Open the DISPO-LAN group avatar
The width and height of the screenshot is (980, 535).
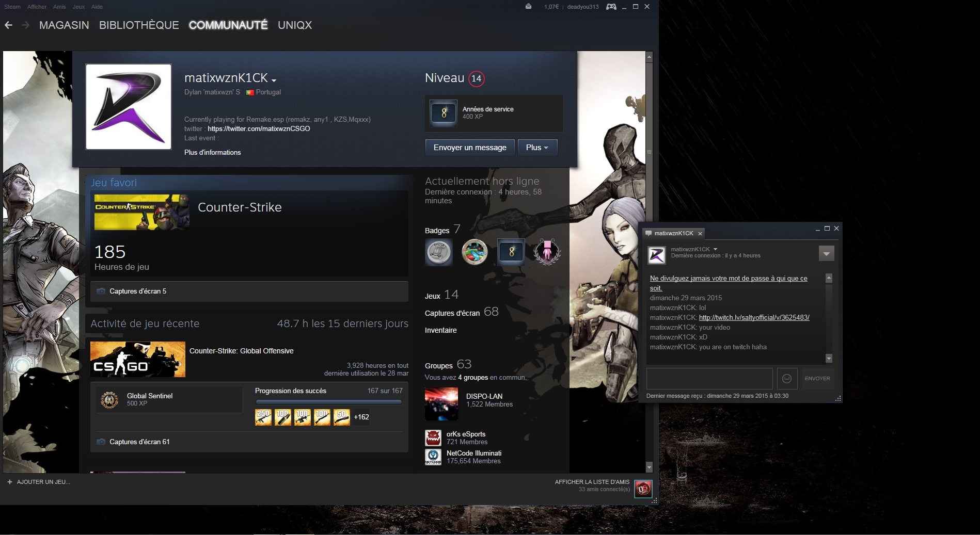(x=441, y=404)
